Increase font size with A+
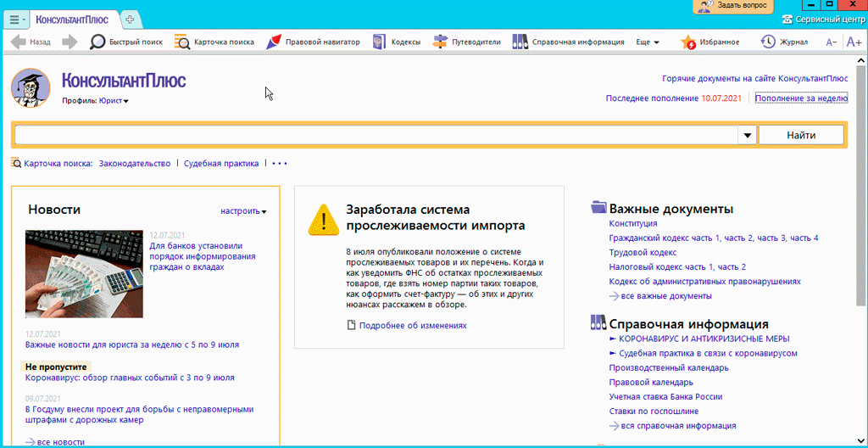Viewport: 868px width, 448px height. [x=854, y=42]
